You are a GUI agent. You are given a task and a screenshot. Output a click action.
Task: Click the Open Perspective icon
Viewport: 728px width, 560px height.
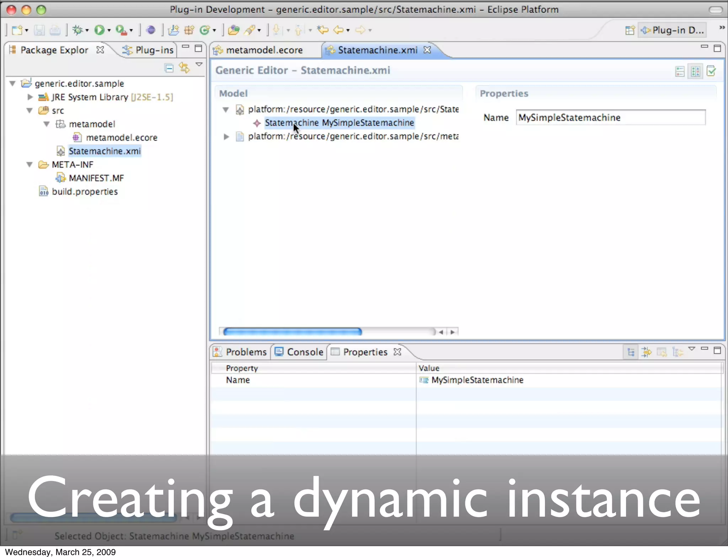pos(630,31)
